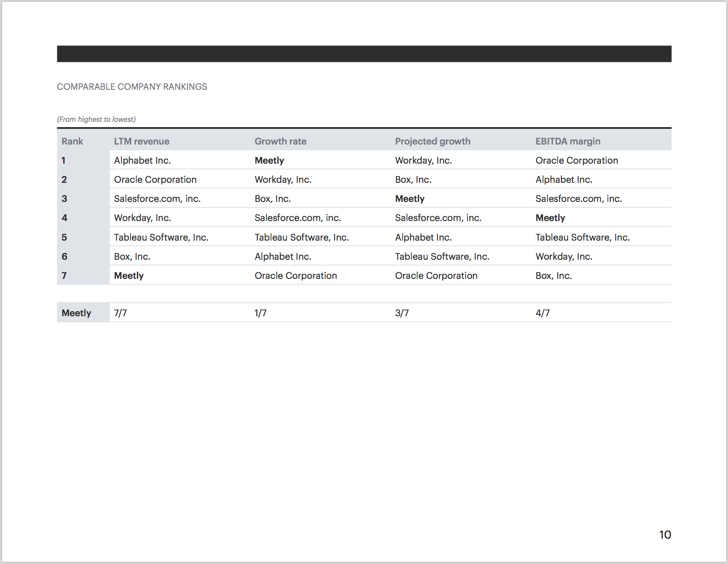Click the 7/7 summary value
The height and width of the screenshot is (564, 728).
click(x=120, y=313)
